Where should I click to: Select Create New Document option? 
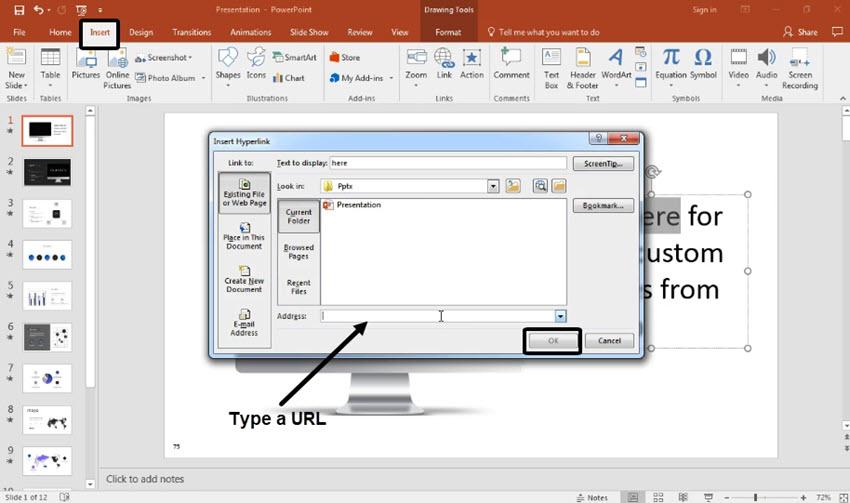(244, 279)
